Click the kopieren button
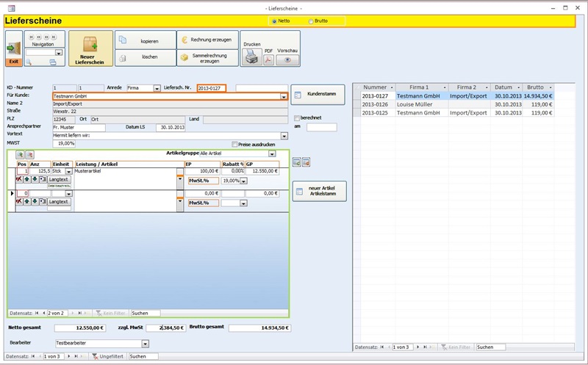 pyautogui.click(x=146, y=40)
